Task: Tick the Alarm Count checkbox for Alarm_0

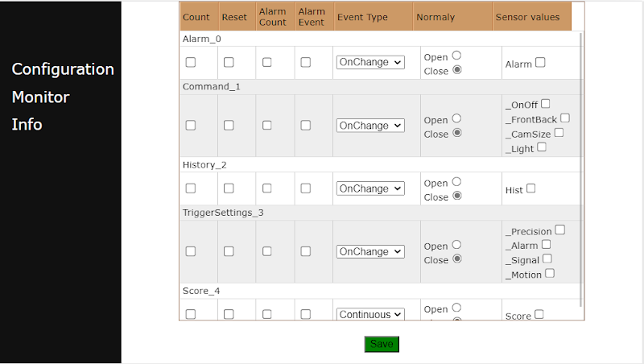Action: [x=267, y=62]
